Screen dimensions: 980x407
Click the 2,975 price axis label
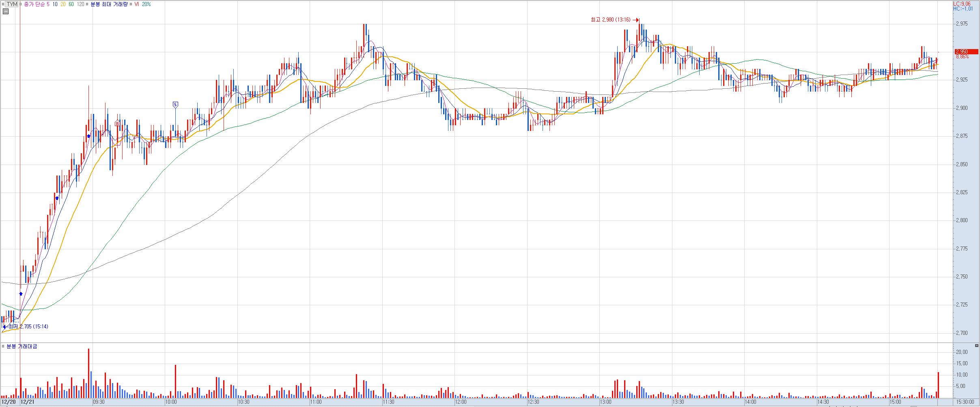pos(962,24)
